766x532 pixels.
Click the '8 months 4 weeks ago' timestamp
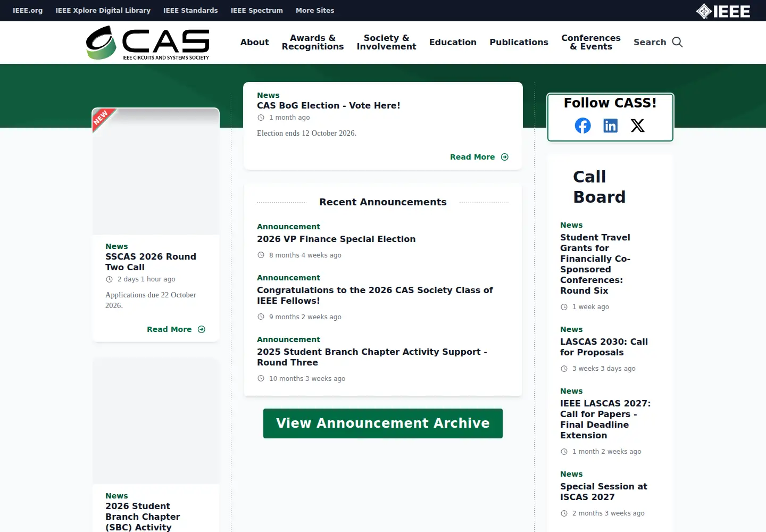pos(305,255)
